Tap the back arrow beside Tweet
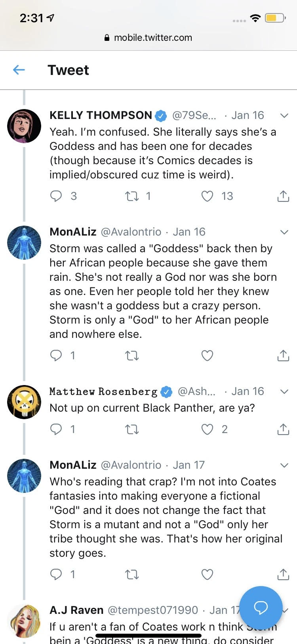The height and width of the screenshot is (644, 297). tap(19, 70)
